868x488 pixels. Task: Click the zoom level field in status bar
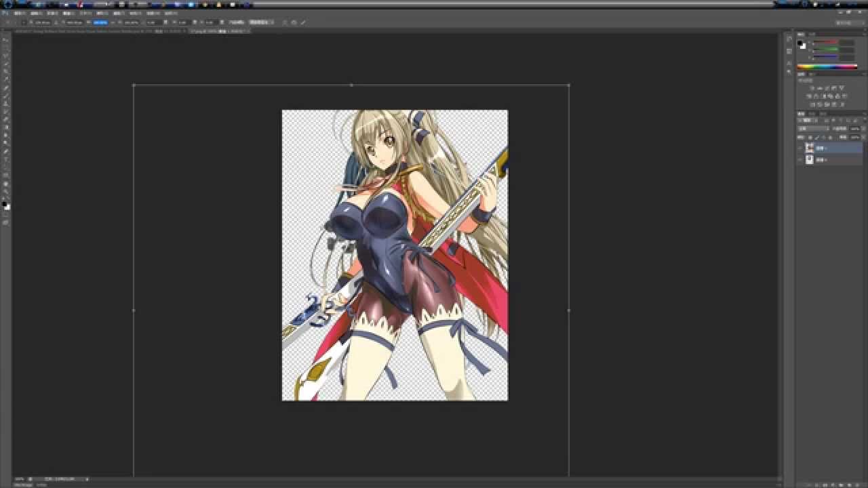coord(19,479)
